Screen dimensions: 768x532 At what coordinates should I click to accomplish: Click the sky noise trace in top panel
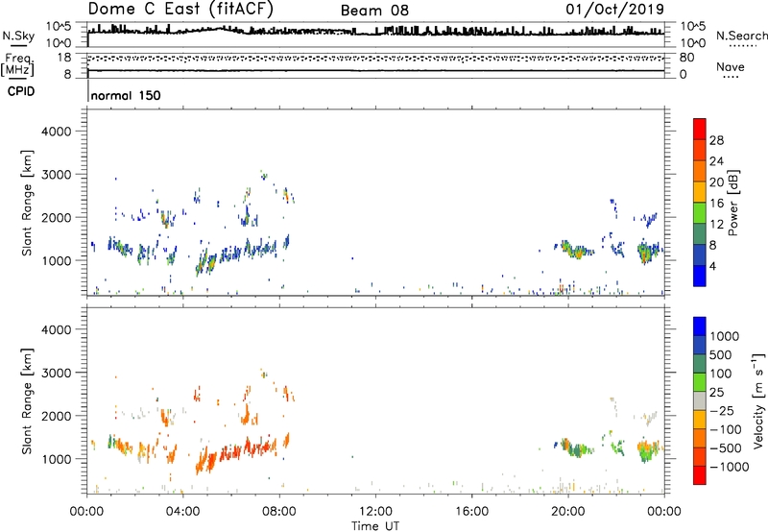(x=375, y=32)
